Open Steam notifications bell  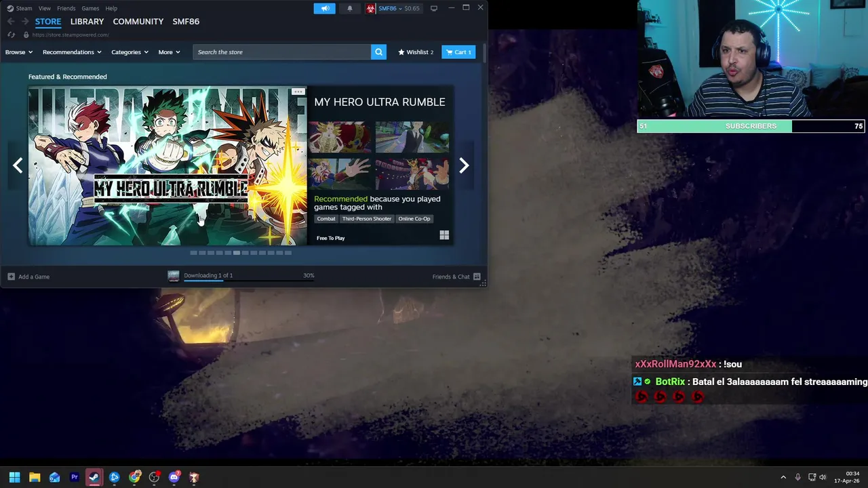point(350,8)
